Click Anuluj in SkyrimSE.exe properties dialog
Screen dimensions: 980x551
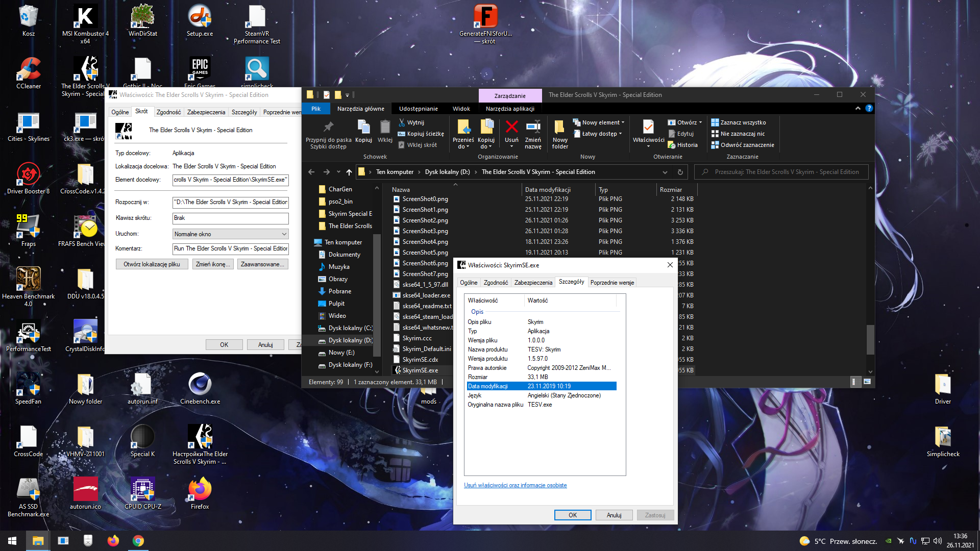coord(614,515)
